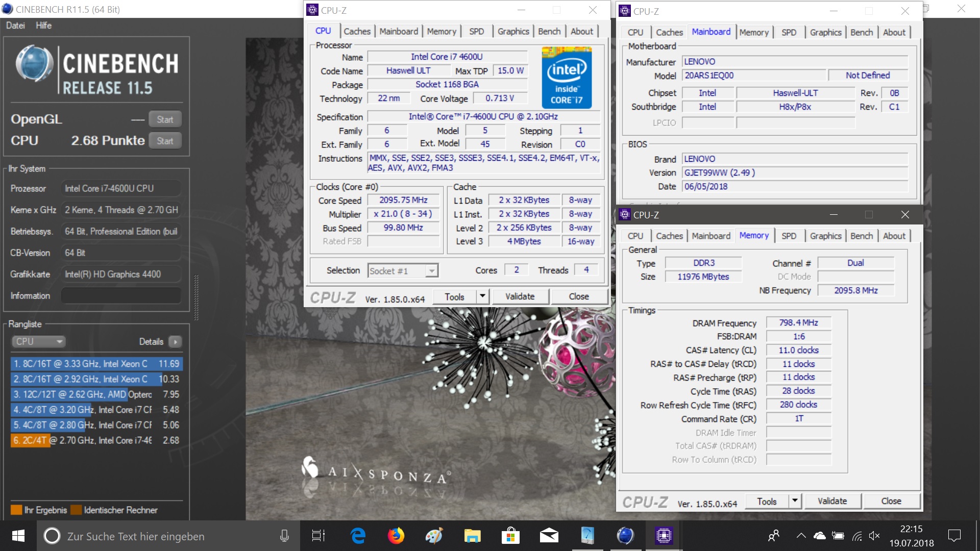This screenshot has width=980, height=551.
Task: Click the Close button in the Memory window
Action: click(x=891, y=502)
